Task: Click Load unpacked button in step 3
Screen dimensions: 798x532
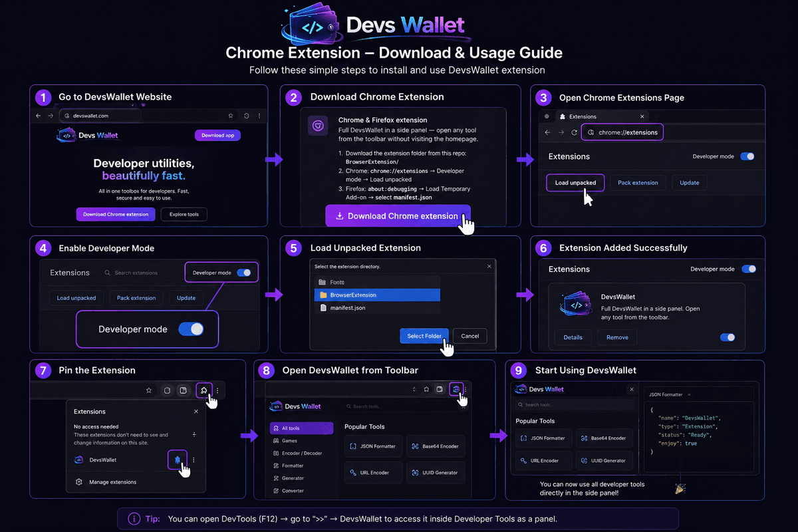Action: [x=575, y=182]
